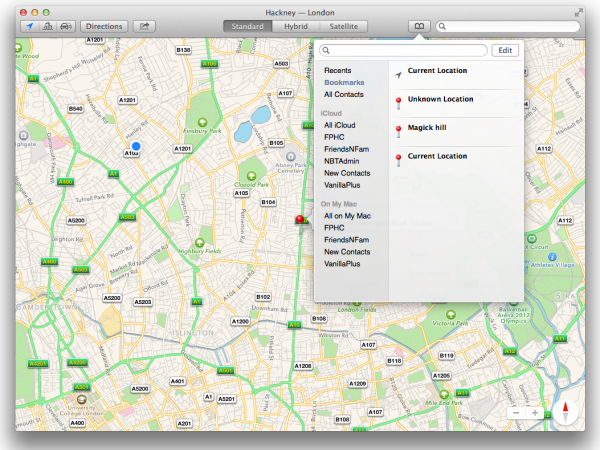
Task: Select NBTAdmin group
Action: [x=341, y=161]
